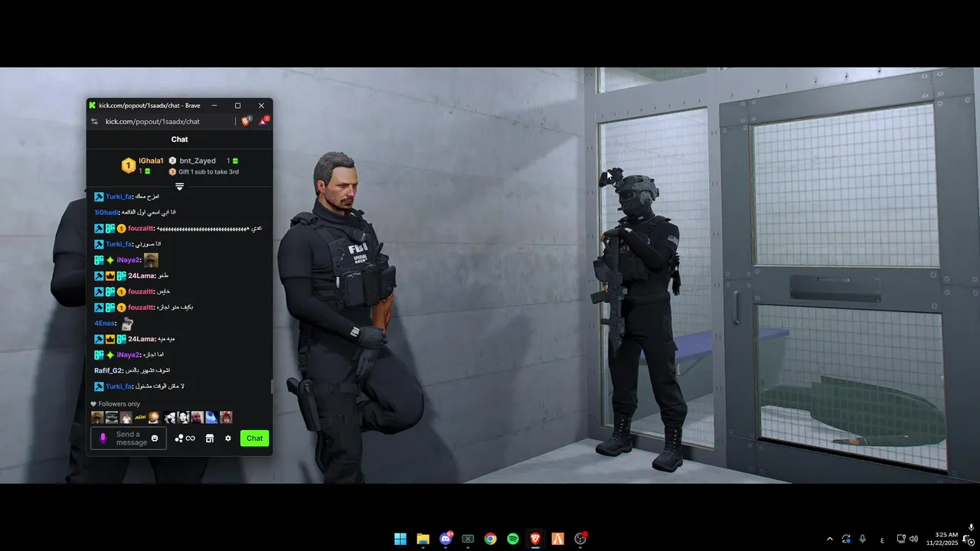Open 24Lama username on 'ميه ميه' message
Image resolution: width=980 pixels, height=551 pixels.
coord(142,339)
